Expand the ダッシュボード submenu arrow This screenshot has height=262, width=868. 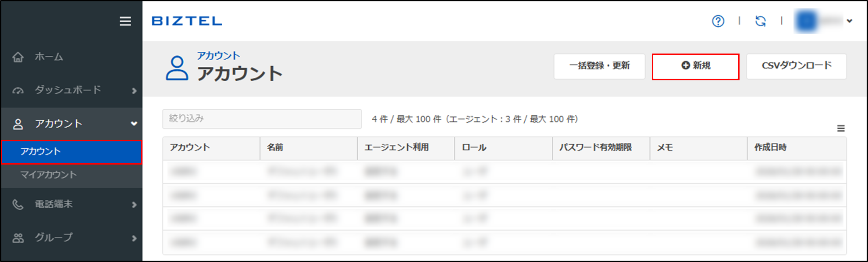coord(134,91)
